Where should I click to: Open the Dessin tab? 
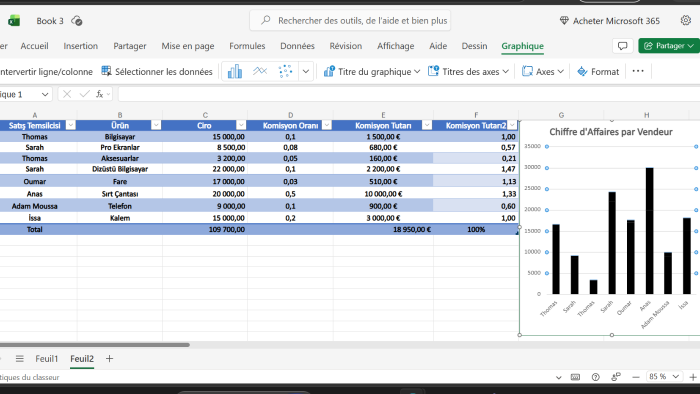[474, 46]
